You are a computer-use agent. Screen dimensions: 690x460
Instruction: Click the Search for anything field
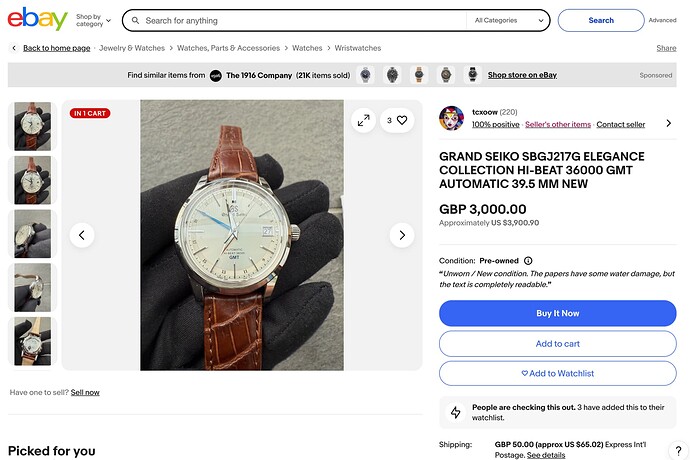pos(304,20)
